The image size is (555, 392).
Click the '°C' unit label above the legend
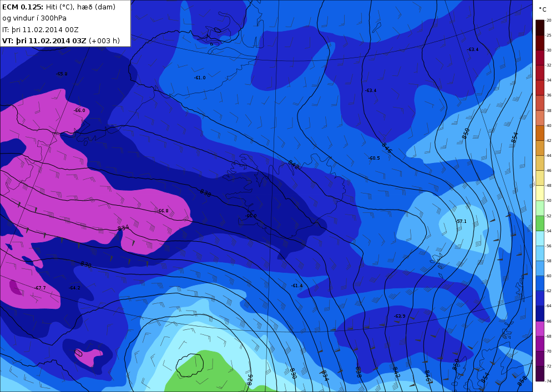(x=543, y=9)
